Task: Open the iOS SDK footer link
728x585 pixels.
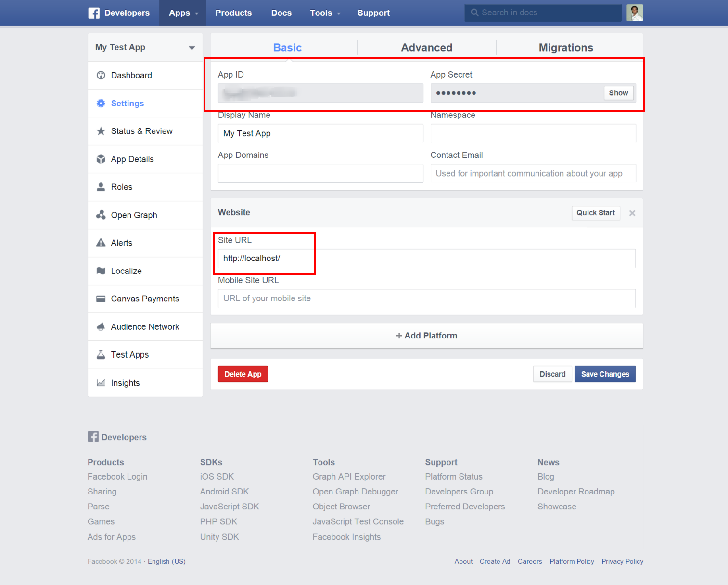Action: pos(217,477)
